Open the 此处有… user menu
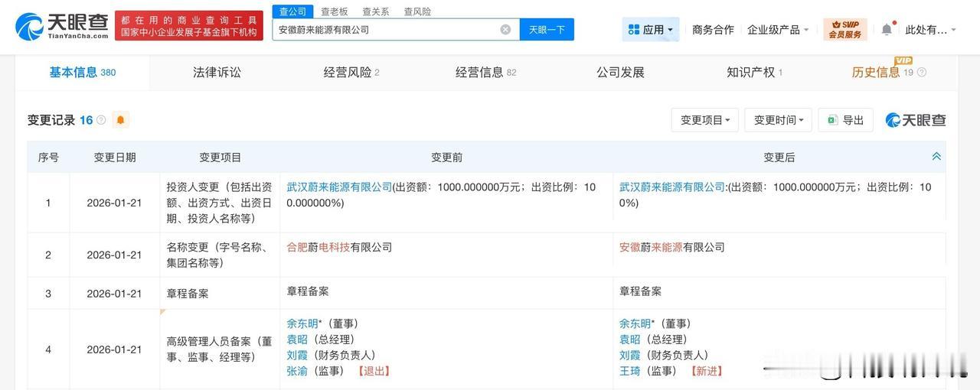980x390 pixels. pos(931,29)
